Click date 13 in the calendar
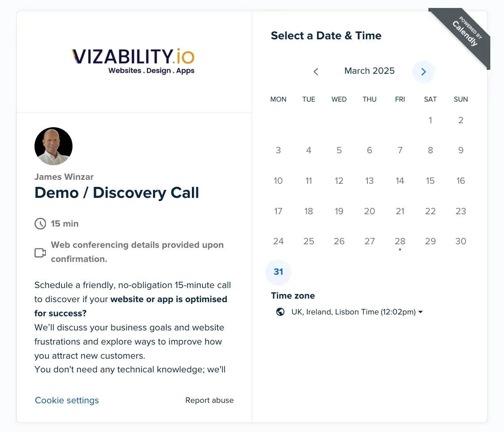Screen dimensions: 504x432 [370, 181]
